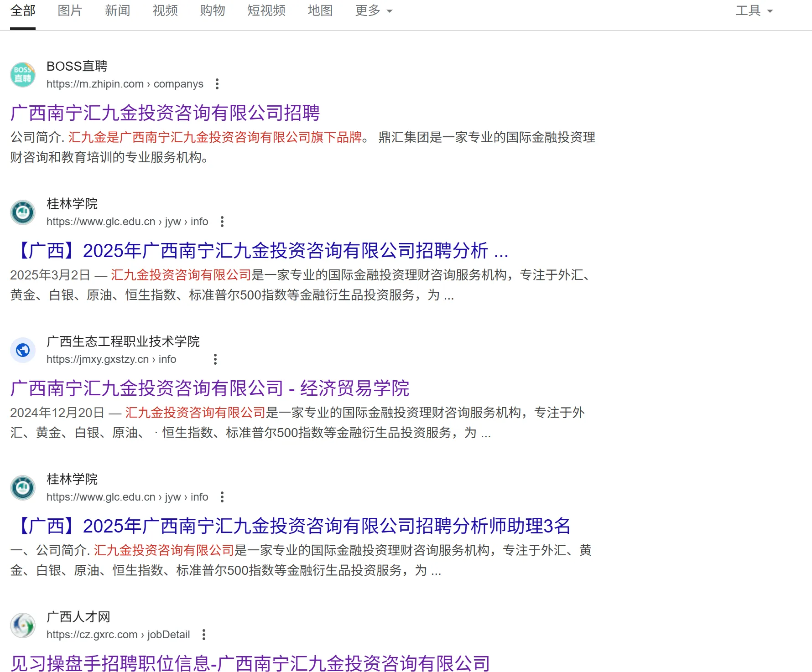Click the 广西生态工程职业技术学院 globe favicon
Screen dimensions: 812x672
click(23, 350)
